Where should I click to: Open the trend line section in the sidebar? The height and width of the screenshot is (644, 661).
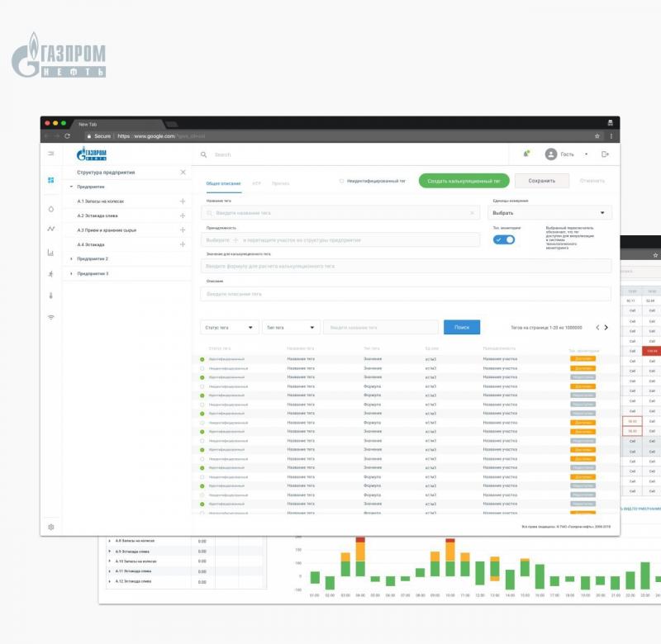51,229
